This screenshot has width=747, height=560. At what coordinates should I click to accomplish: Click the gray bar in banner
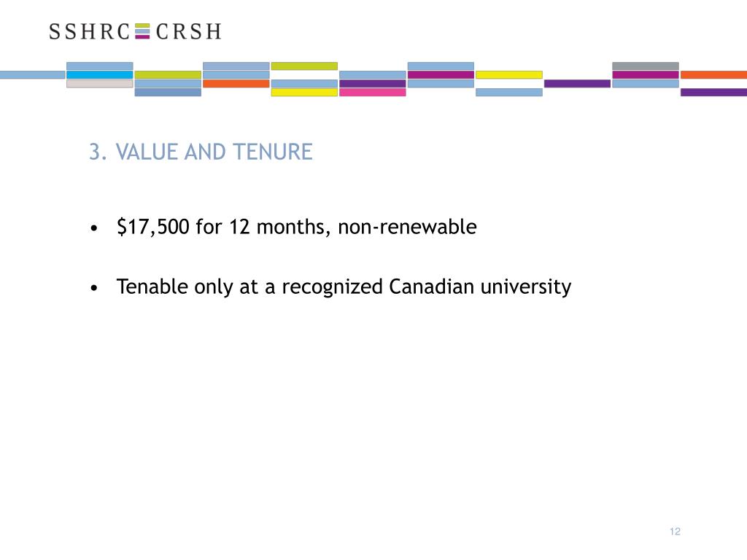646,66
